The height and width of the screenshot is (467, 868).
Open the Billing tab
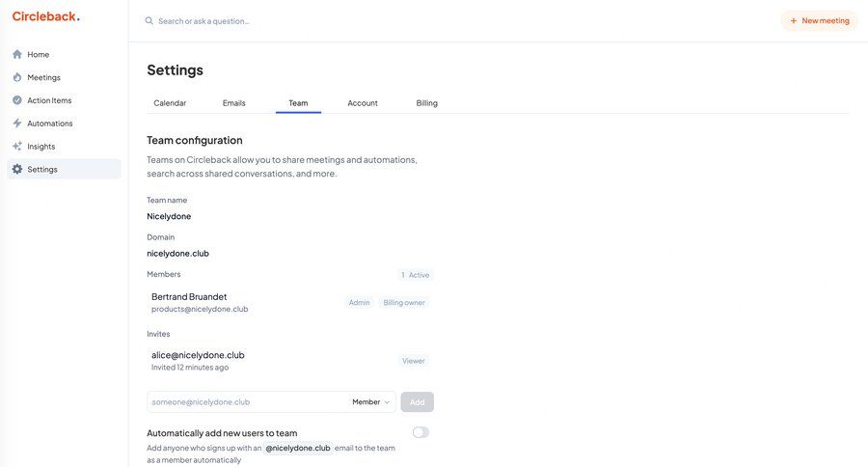tap(426, 103)
